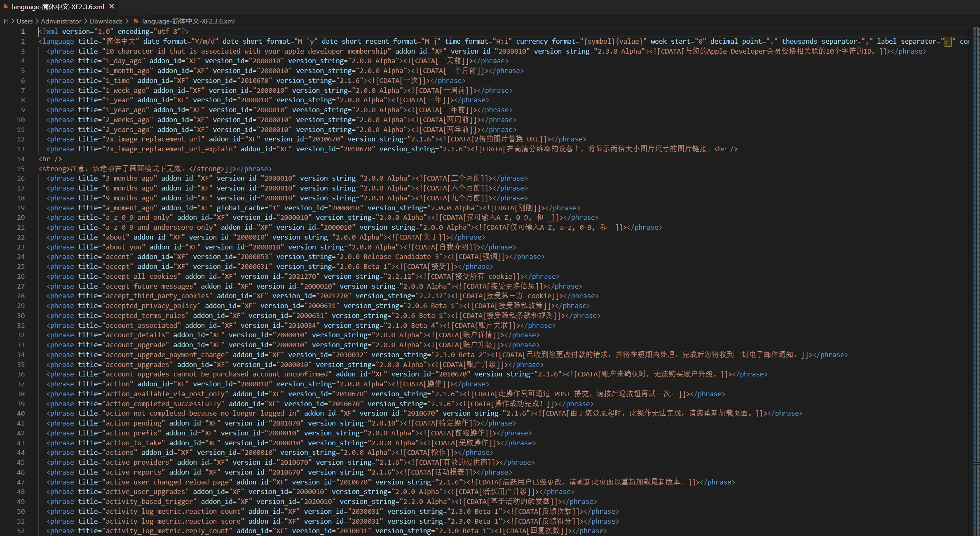Open the Users breadcrumb dropdown
Image resolution: width=980 pixels, height=536 pixels.
coord(25,21)
